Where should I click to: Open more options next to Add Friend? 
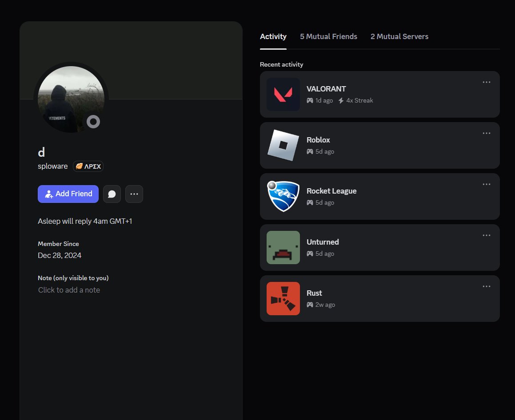[x=134, y=194]
